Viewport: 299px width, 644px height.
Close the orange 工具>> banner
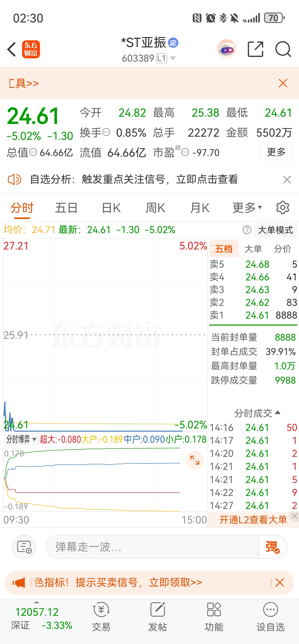coord(283,83)
